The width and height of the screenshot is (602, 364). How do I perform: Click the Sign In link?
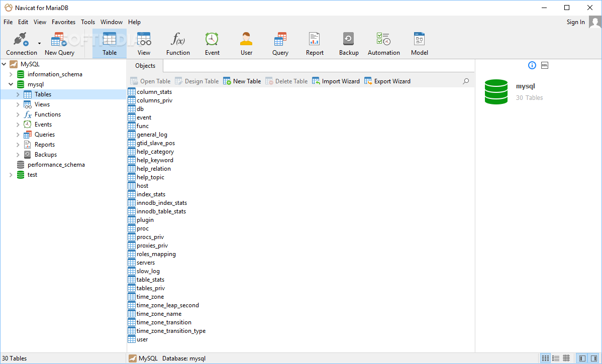(x=575, y=22)
